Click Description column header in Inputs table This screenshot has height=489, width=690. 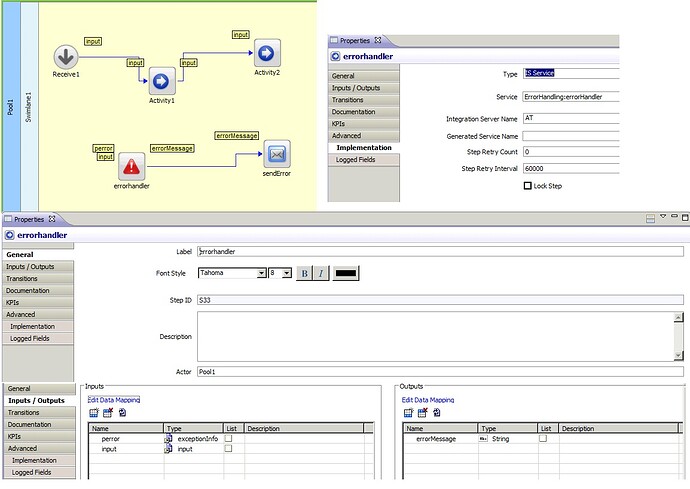coord(304,428)
